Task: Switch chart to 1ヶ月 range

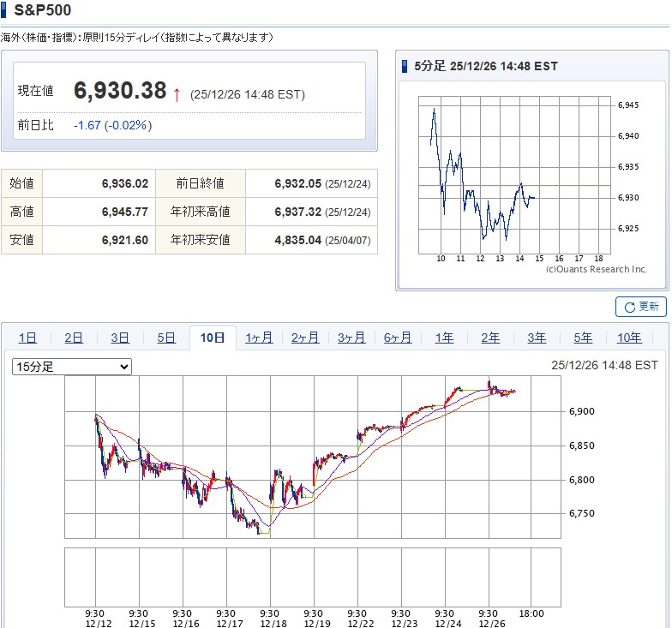Action: pyautogui.click(x=259, y=338)
